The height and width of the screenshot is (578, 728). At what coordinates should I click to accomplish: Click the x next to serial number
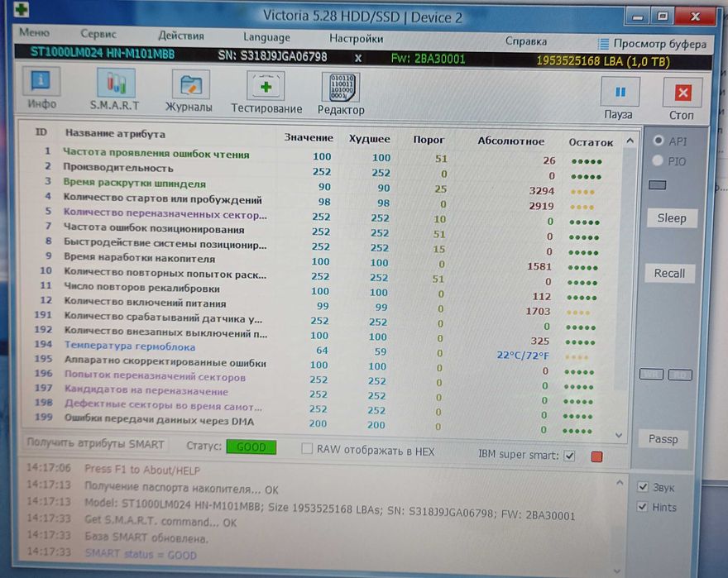point(358,59)
